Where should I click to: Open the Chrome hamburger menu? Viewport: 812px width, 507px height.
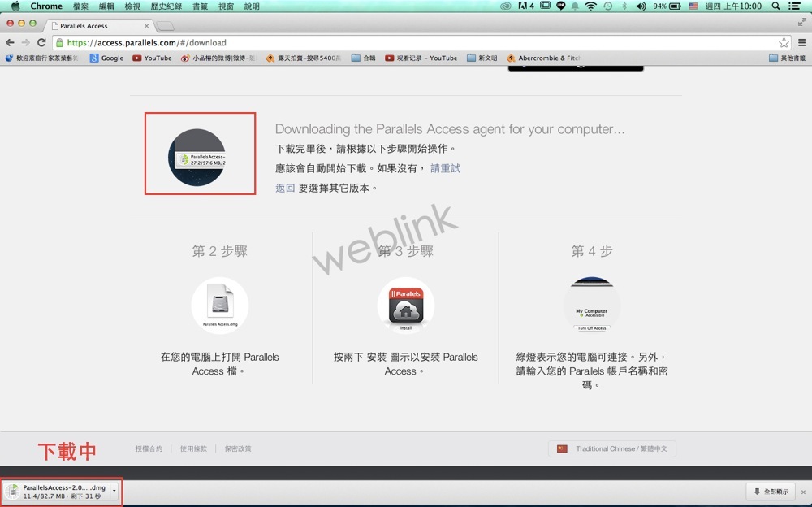pos(801,42)
